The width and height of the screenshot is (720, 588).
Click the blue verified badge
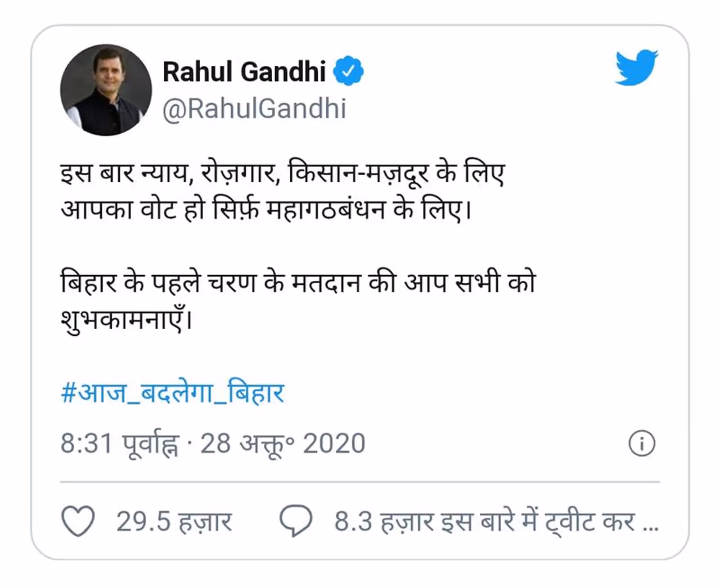pos(348,71)
